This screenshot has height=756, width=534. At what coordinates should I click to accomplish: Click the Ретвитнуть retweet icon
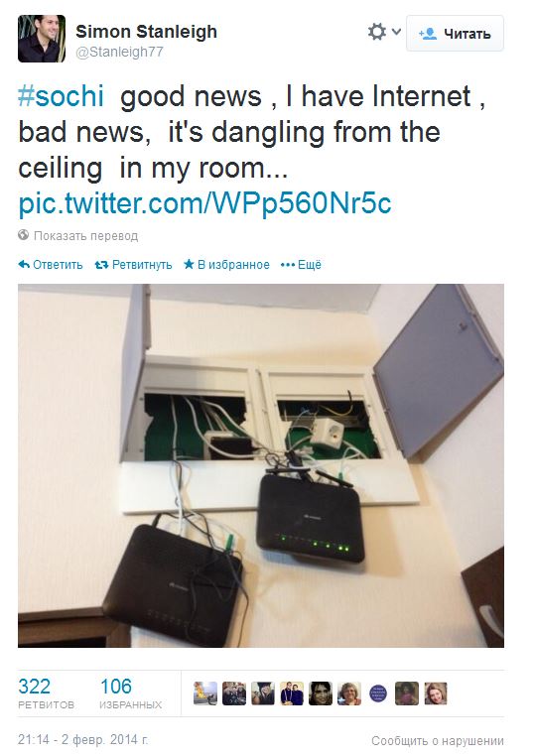pyautogui.click(x=101, y=264)
